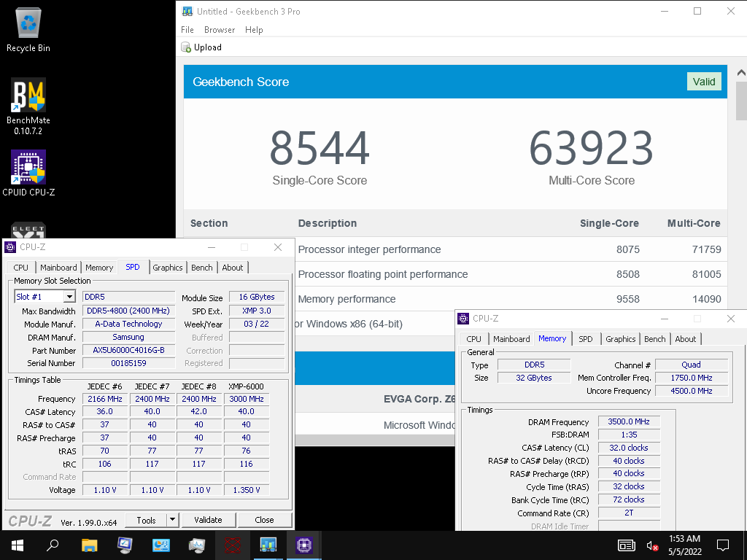Open the File menu in Geekbench
The height and width of the screenshot is (560, 747).
[x=187, y=29]
